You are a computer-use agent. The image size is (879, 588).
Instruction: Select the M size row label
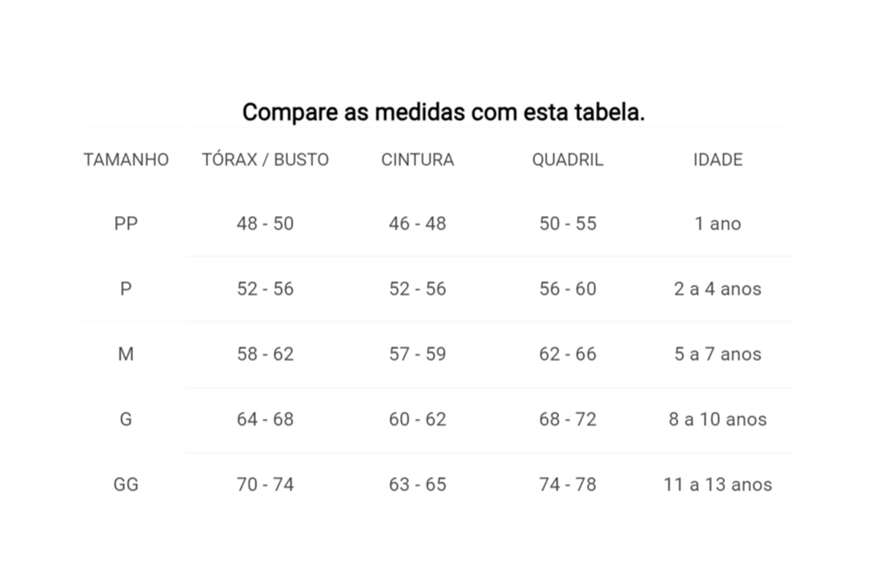(126, 354)
